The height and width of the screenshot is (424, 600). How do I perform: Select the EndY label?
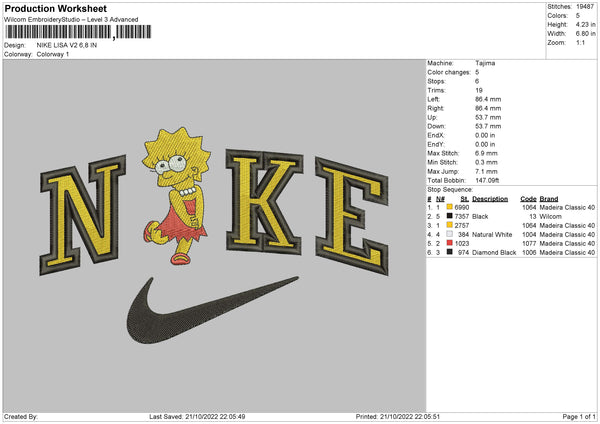coord(436,145)
